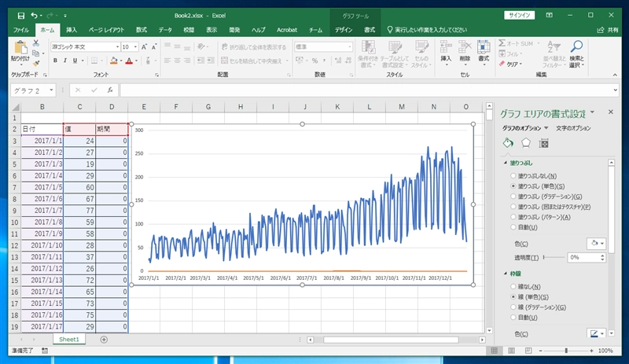Viewport: 629px width, 364px height.
Task: Click 文字のオプション in format pane
Action: [573, 128]
